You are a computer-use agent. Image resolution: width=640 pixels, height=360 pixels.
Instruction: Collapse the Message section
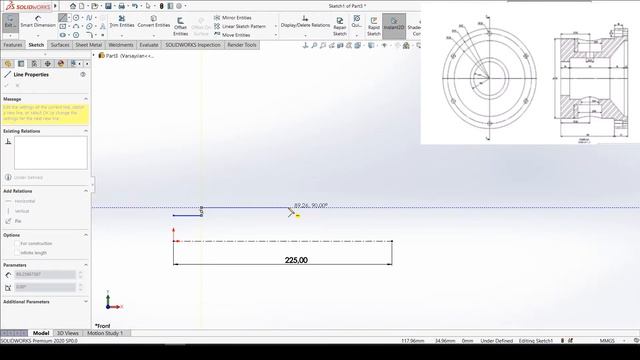[86, 99]
